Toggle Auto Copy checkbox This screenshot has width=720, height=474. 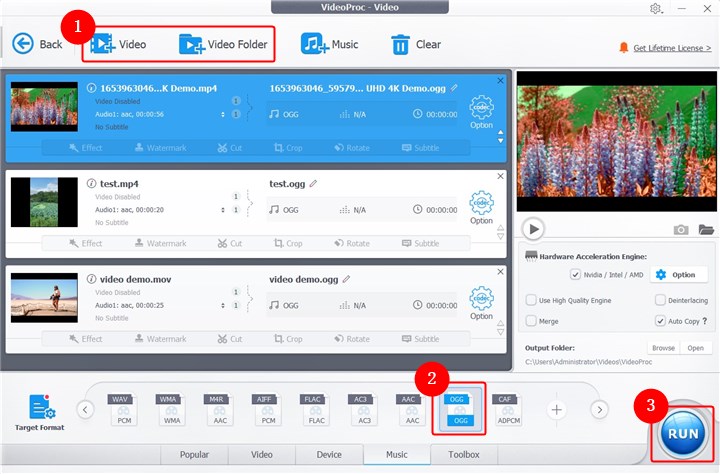[660, 321]
